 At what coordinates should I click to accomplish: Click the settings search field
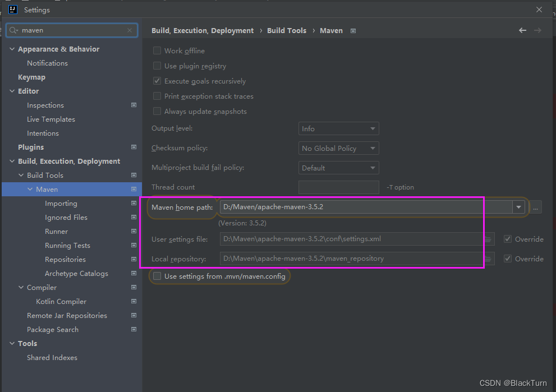click(72, 30)
